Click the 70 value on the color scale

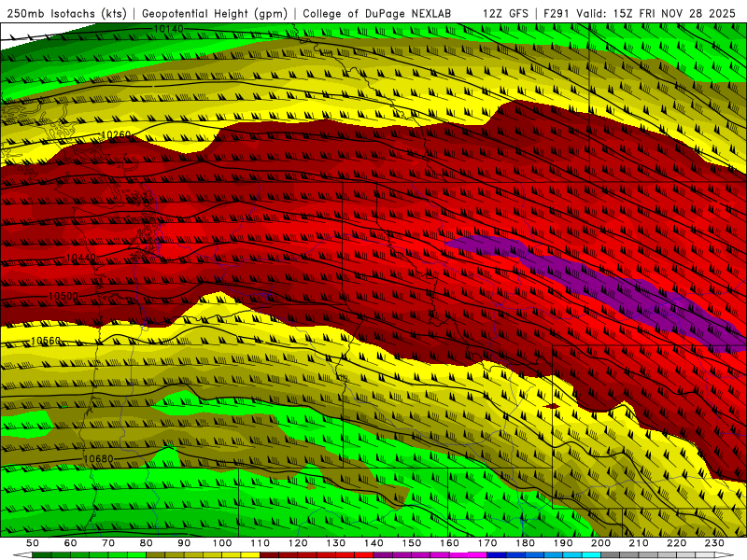click(x=108, y=543)
